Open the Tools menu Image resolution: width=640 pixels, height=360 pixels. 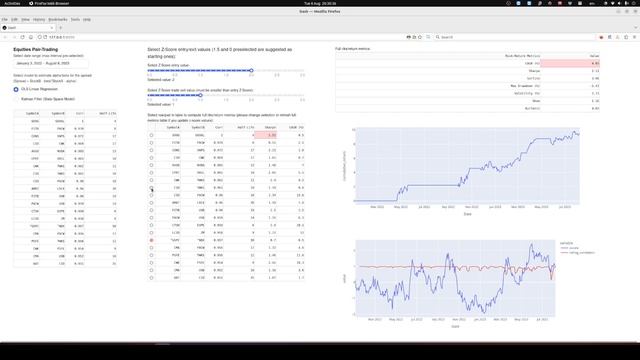76,20
